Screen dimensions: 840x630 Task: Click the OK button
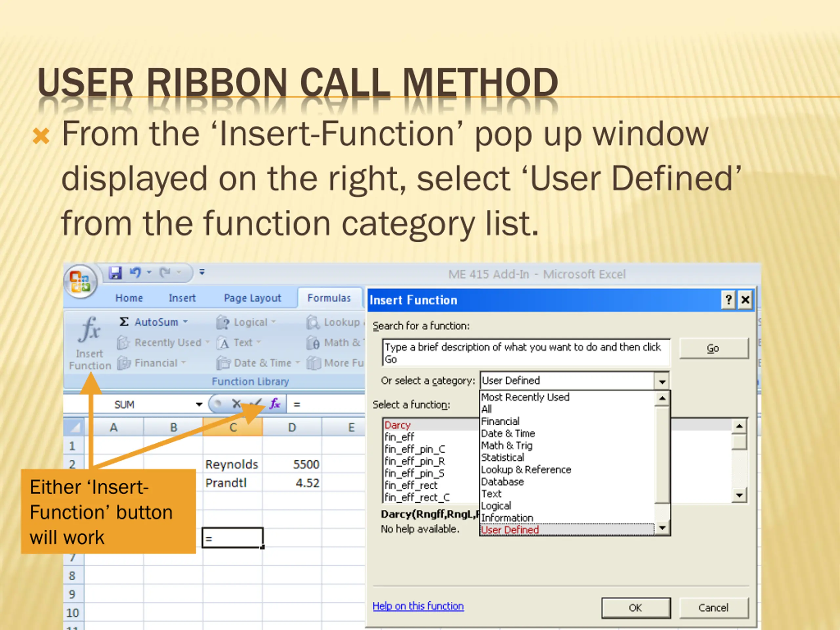point(636,608)
